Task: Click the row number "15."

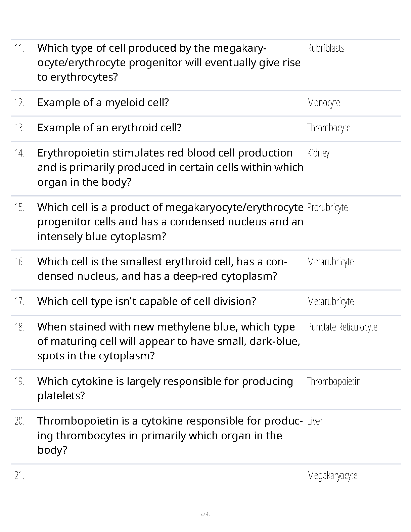Action: click(19, 208)
